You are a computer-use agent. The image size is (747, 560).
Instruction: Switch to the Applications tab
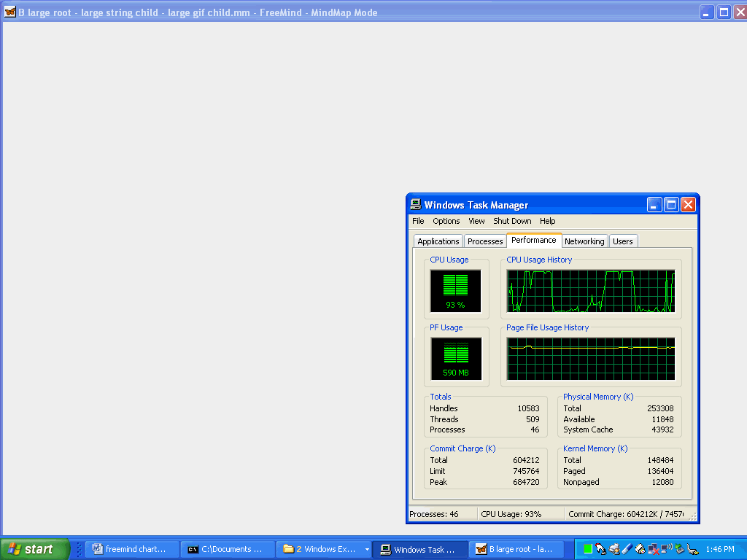438,241
